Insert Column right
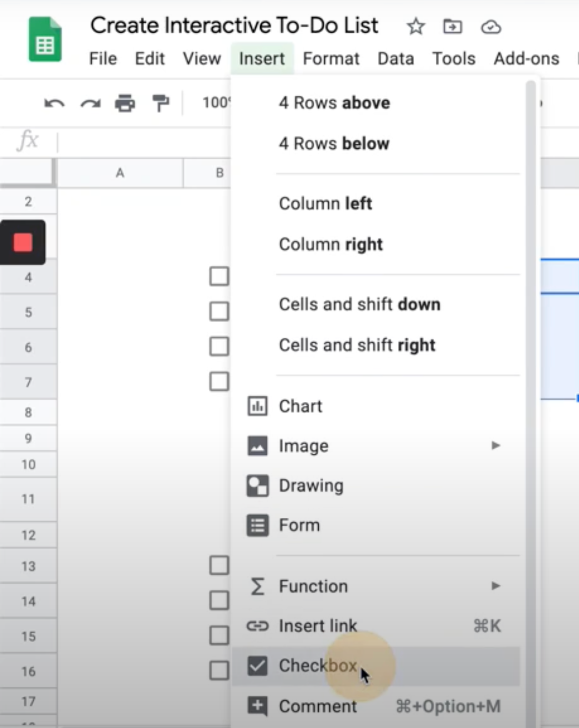Viewport: 579px width, 728px height. click(x=376, y=245)
